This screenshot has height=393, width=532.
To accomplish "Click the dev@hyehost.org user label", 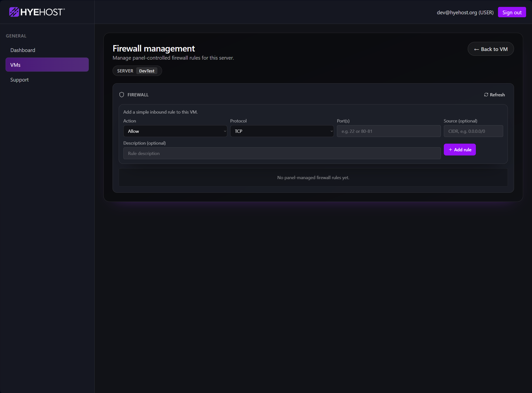I will pos(465,12).
